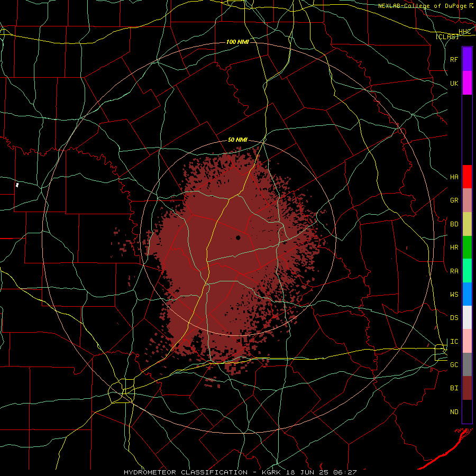Click the GC legend label
The image size is (476, 476).
[x=454, y=365]
